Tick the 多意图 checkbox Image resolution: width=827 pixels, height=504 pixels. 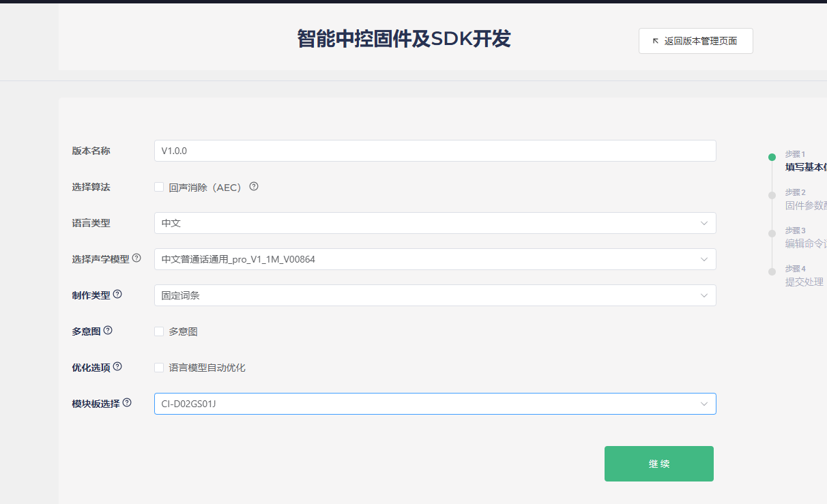(x=159, y=331)
